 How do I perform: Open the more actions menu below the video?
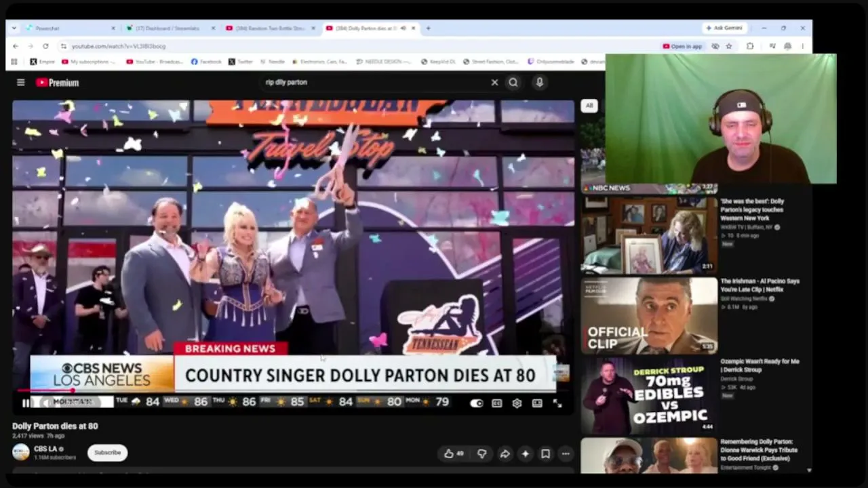click(566, 454)
